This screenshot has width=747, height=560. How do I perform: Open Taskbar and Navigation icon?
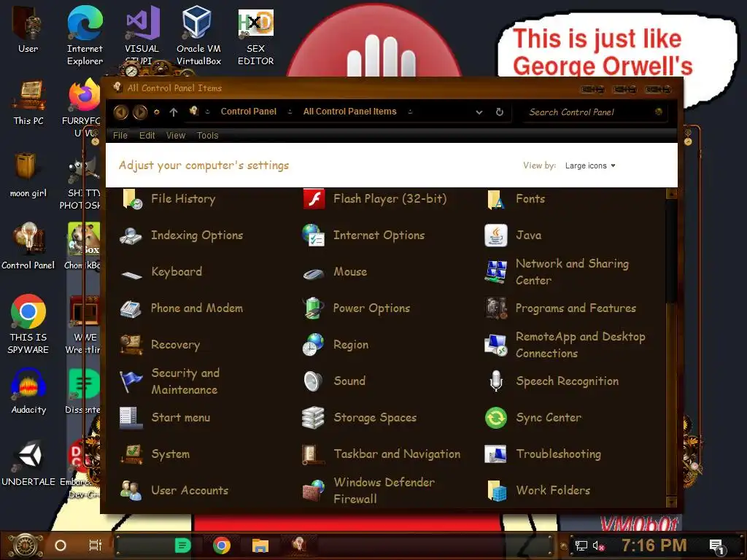pyautogui.click(x=314, y=454)
